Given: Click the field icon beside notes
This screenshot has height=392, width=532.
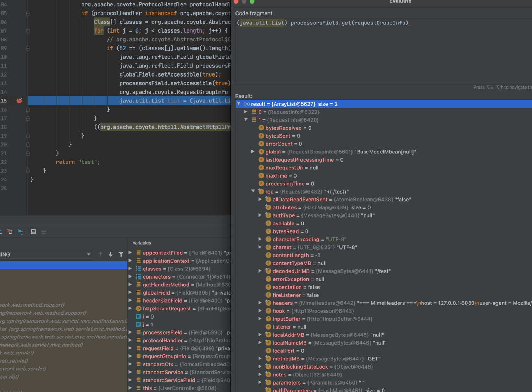Looking at the screenshot, I should coord(268,375).
